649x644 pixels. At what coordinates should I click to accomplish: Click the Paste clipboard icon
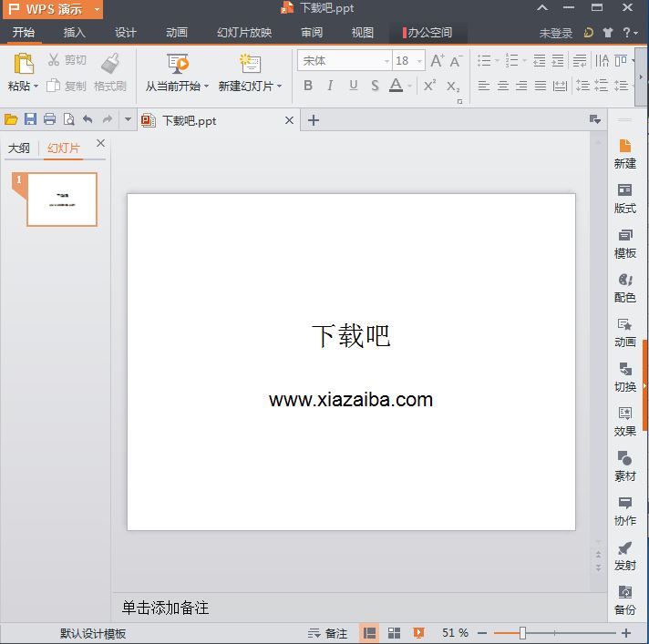tap(24, 64)
